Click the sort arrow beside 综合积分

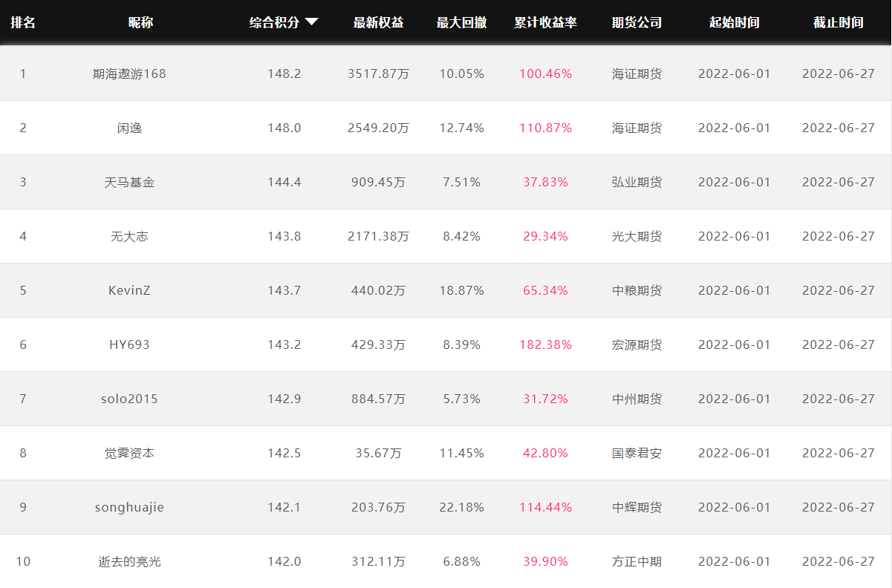point(312,22)
